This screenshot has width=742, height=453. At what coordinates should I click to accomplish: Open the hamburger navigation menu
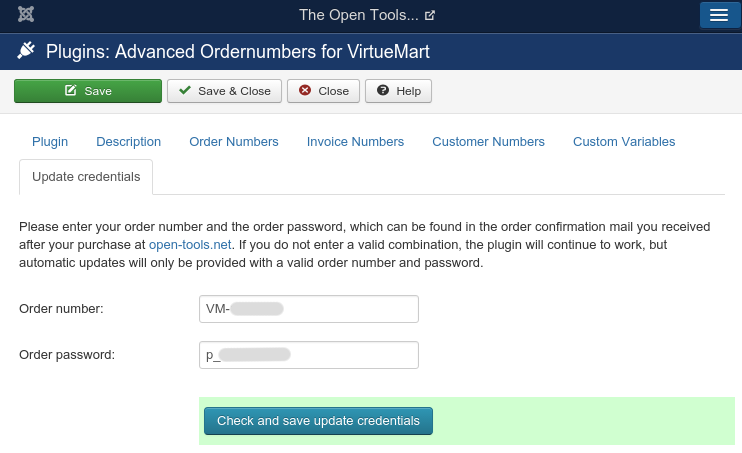coord(718,15)
